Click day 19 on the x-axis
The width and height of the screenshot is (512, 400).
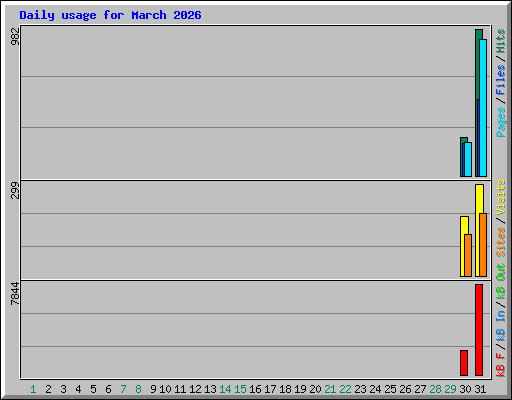pyautogui.click(x=300, y=389)
